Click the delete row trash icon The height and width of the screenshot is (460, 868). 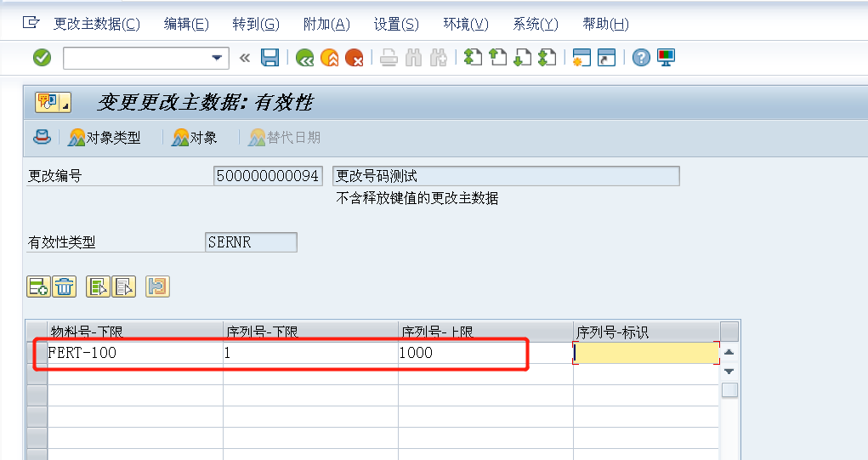(65, 287)
